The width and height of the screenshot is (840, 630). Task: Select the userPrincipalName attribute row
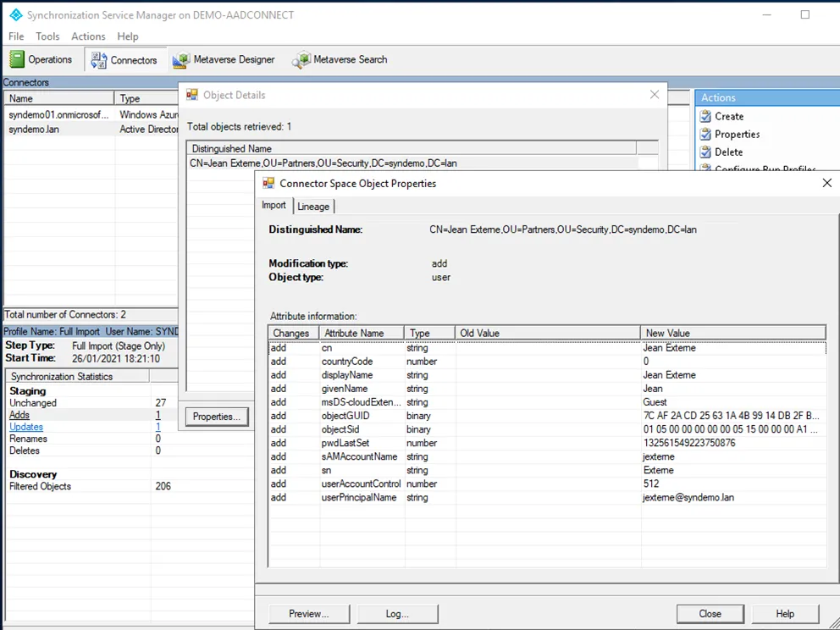(x=359, y=498)
